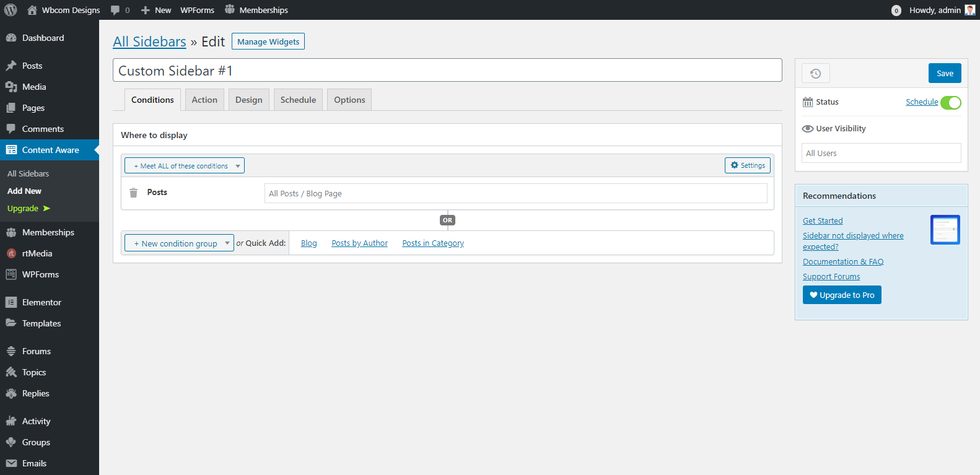Switch to the Options tab
The image size is (980, 475).
(x=349, y=100)
